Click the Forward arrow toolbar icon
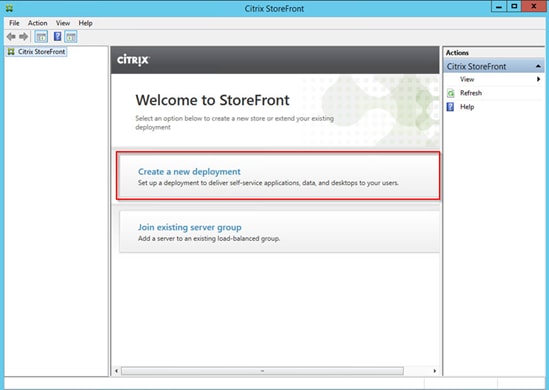This screenshot has width=549, height=390. [x=23, y=36]
